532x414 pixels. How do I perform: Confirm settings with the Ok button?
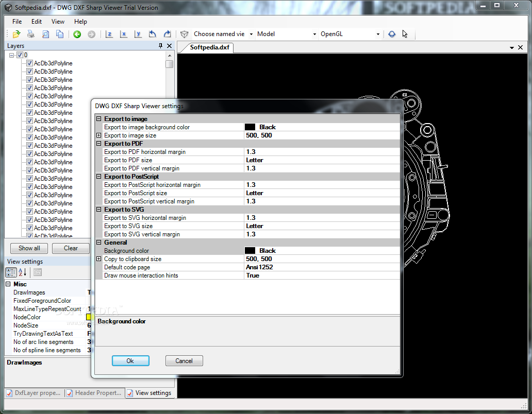pyautogui.click(x=130, y=361)
